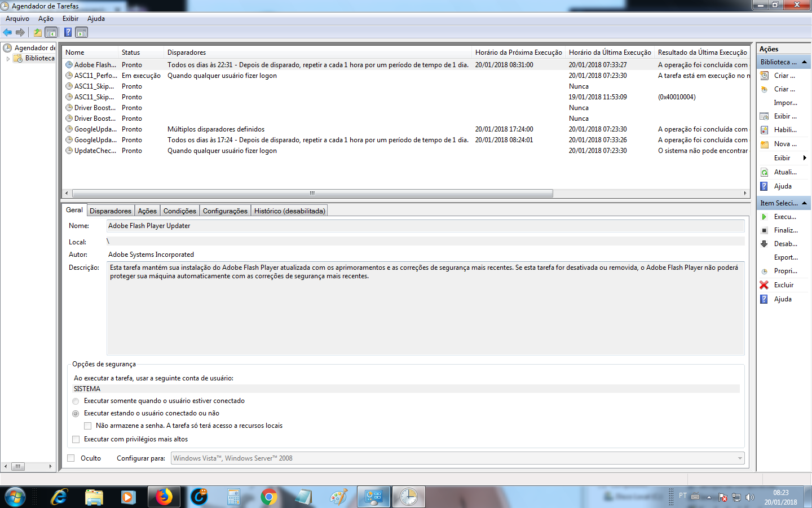
Task: Open help via the toolbar question-mark icon
Action: click(x=68, y=32)
